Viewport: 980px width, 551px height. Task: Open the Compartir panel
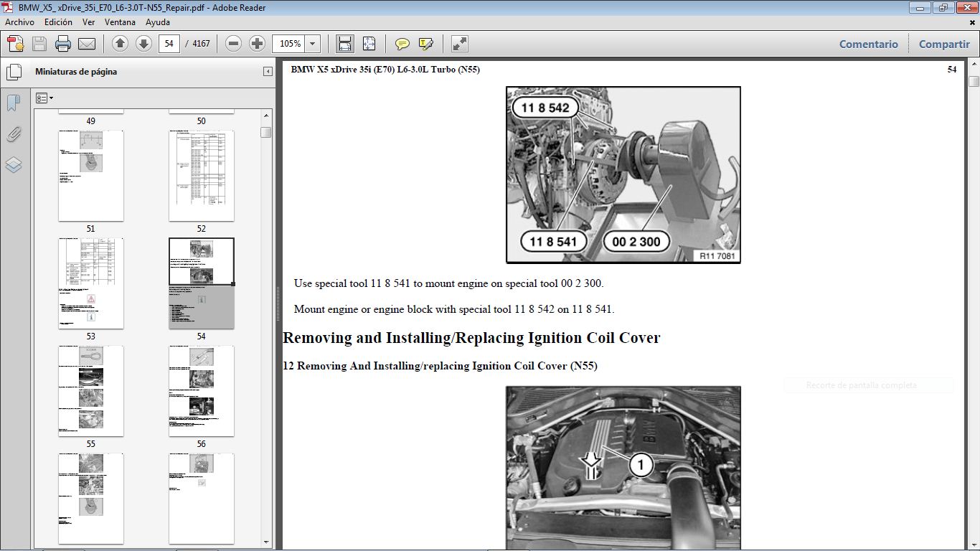pyautogui.click(x=944, y=44)
